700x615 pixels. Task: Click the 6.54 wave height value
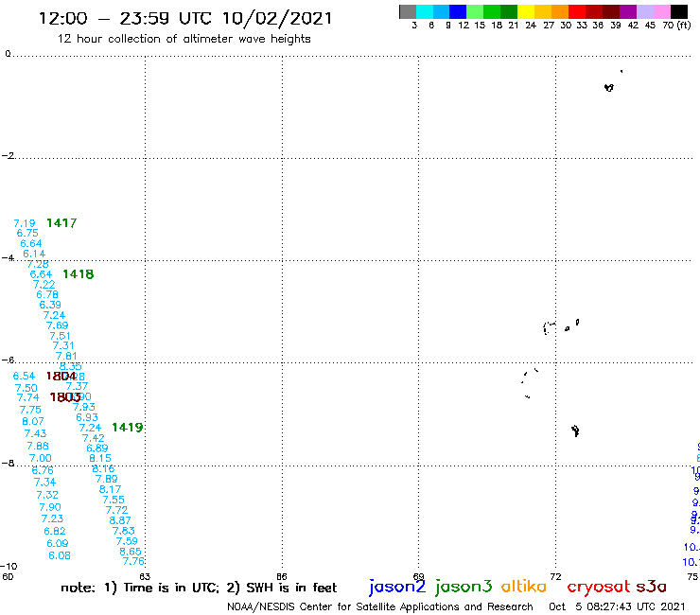click(x=24, y=376)
